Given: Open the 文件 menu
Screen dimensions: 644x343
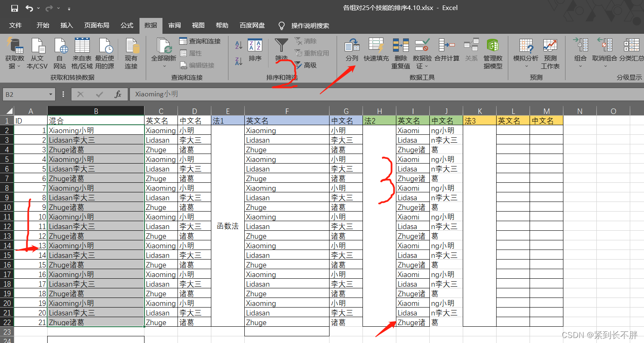Looking at the screenshot, I should tap(15, 25).
